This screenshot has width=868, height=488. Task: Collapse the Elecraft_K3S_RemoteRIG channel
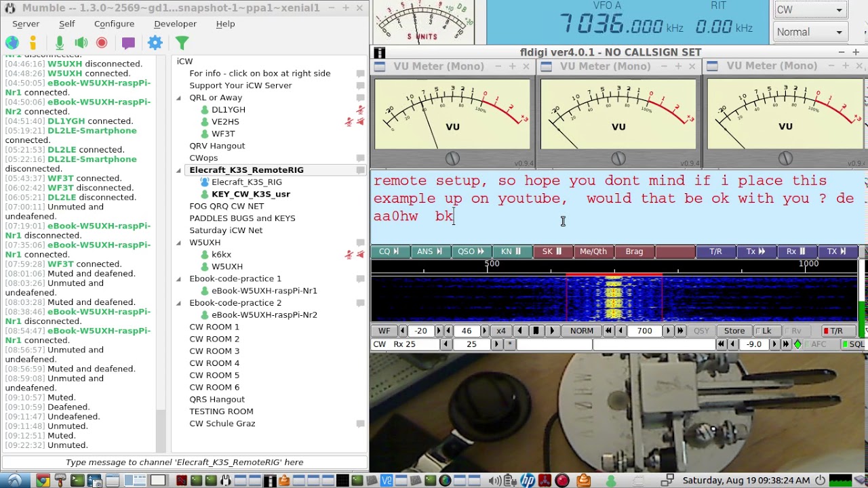click(x=179, y=170)
